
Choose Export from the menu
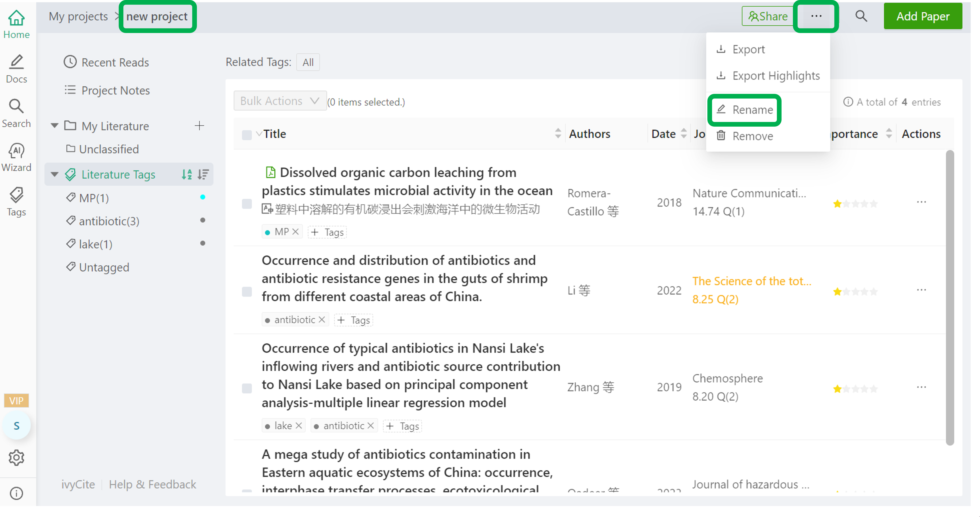point(768,49)
